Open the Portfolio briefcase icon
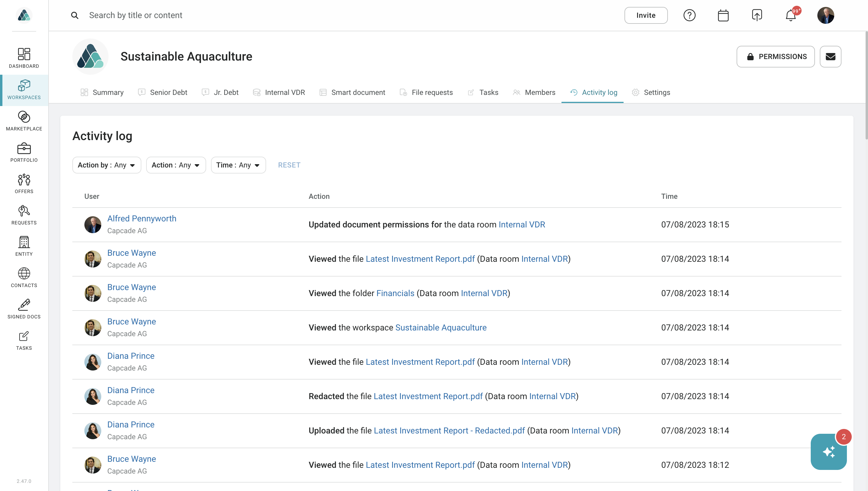The image size is (868, 491). (x=24, y=152)
